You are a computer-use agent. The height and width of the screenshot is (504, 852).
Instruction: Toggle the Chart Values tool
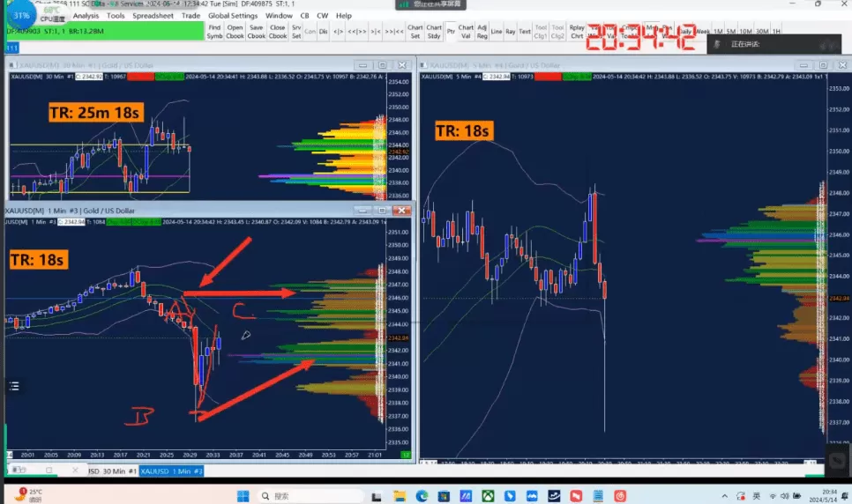pyautogui.click(x=466, y=32)
